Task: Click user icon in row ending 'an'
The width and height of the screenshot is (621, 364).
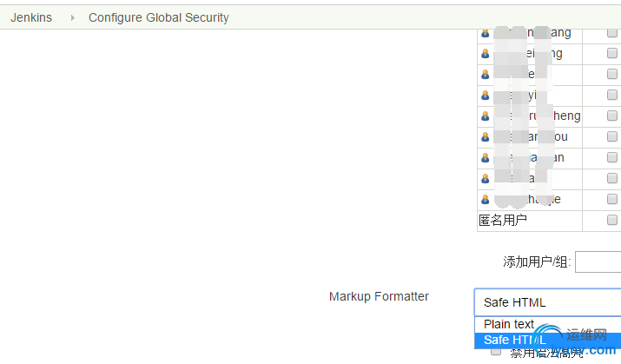Action: [x=486, y=157]
